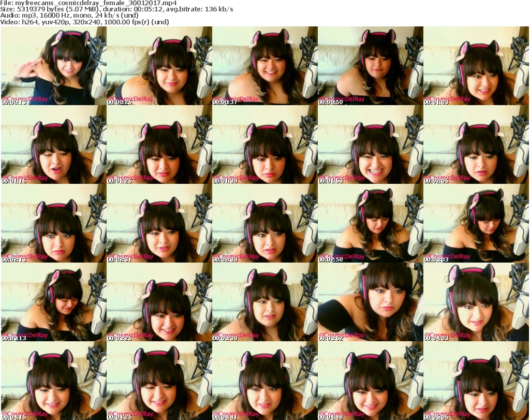Choose the frame stamped 00:05:06
This screenshot has height=420, width=530.
pyautogui.click(x=476, y=381)
